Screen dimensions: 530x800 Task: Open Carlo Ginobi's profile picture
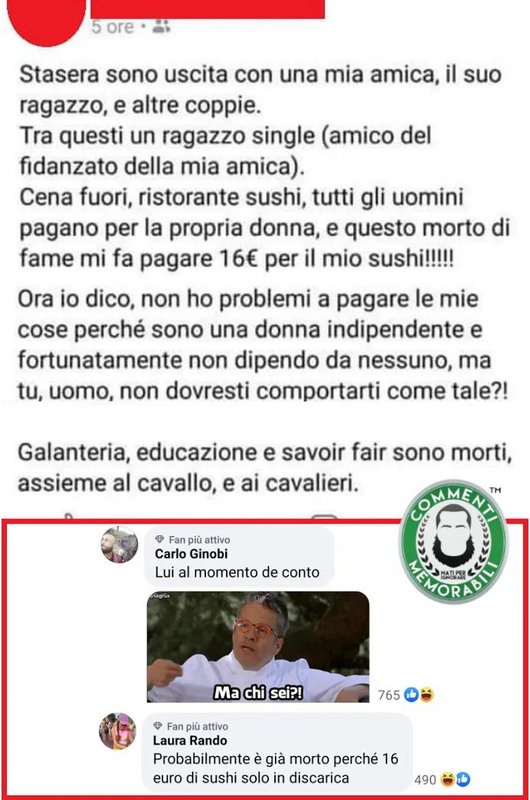[x=119, y=545]
